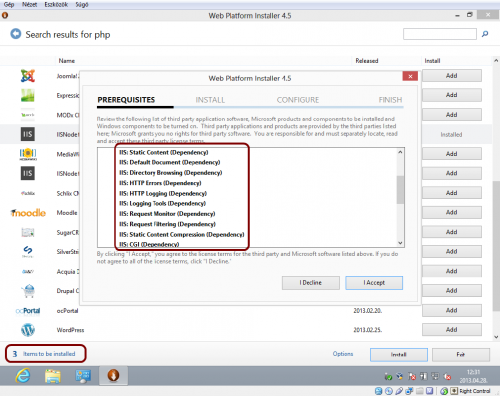Select the SugarCRM row icon
This screenshot has width=500, height=396.
tap(28, 232)
